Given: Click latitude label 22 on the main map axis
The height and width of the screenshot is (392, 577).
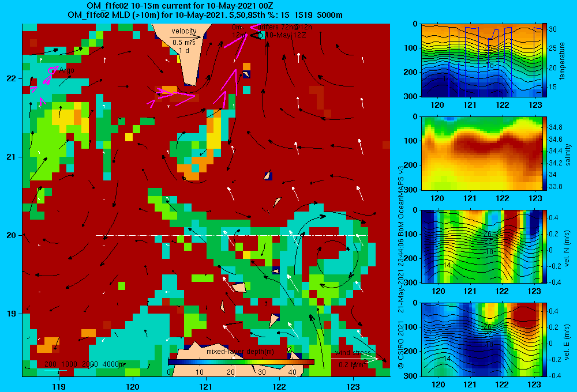Looking at the screenshot, I should click(x=12, y=79).
